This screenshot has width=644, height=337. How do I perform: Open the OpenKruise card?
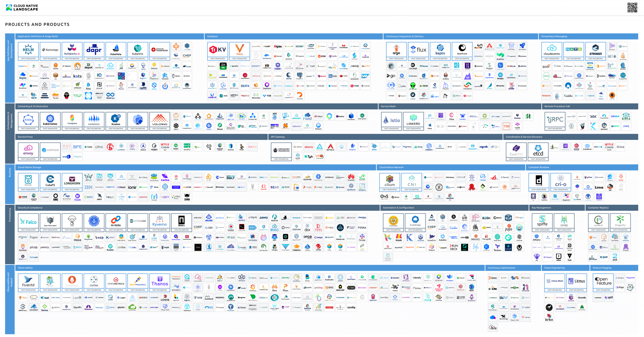(462, 51)
